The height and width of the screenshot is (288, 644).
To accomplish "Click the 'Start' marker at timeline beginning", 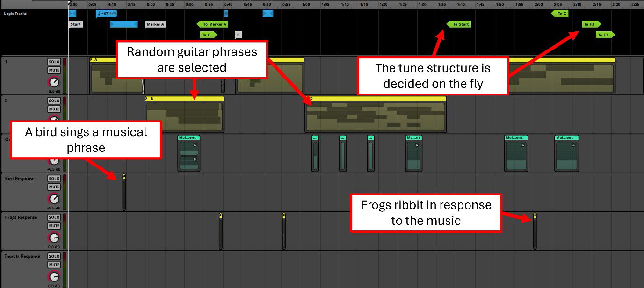I will [76, 24].
